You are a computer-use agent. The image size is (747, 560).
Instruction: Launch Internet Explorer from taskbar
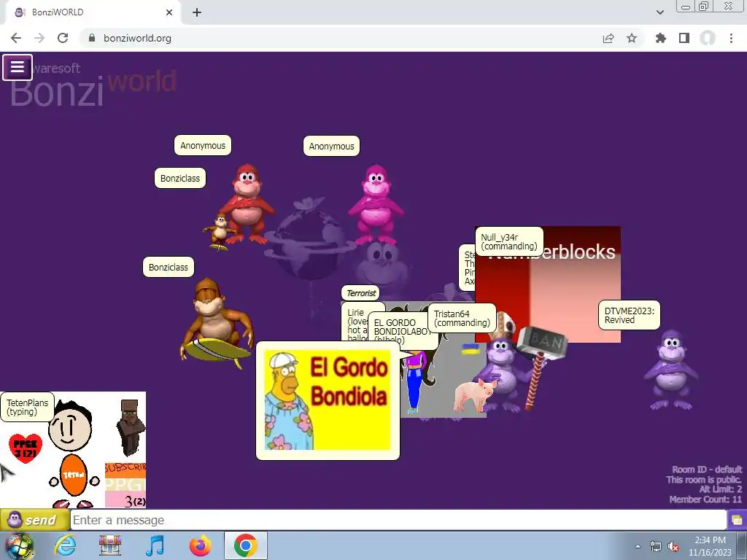[65, 545]
